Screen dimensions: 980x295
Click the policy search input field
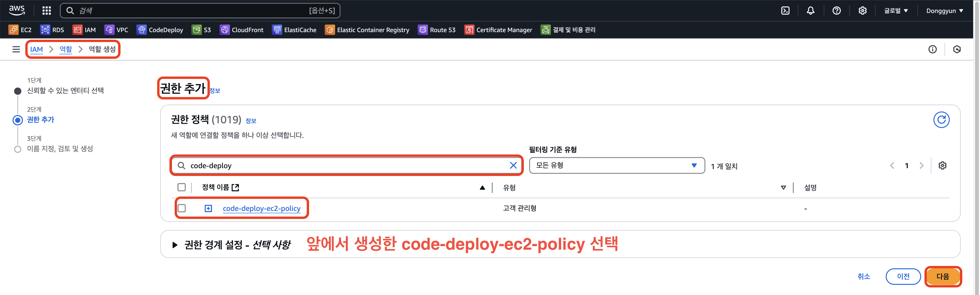[x=342, y=165]
